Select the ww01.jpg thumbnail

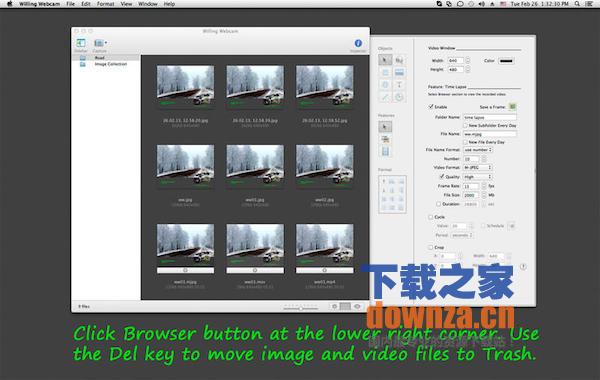[255, 165]
